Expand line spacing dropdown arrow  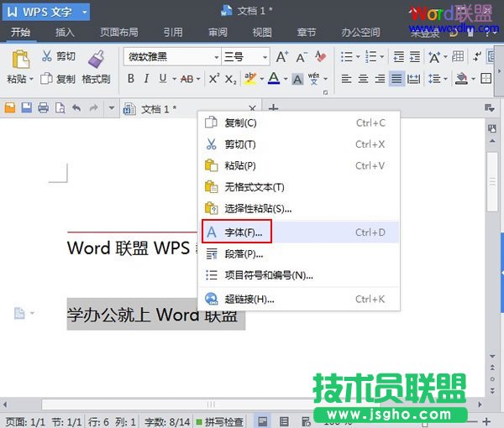point(445,79)
